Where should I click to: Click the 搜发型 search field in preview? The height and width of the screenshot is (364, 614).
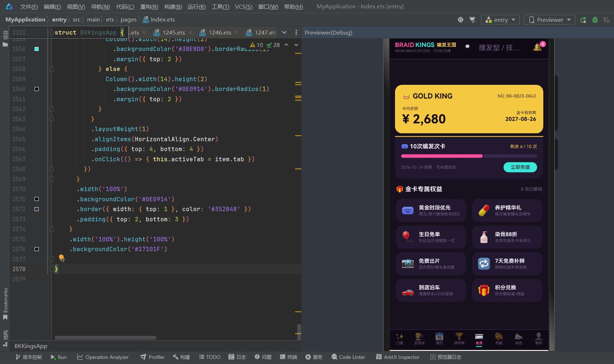point(499,48)
